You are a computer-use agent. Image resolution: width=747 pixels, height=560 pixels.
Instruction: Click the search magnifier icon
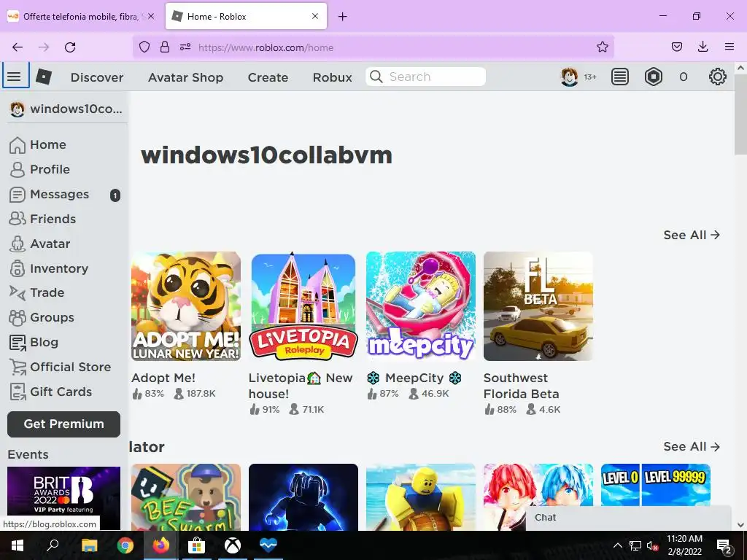(376, 77)
